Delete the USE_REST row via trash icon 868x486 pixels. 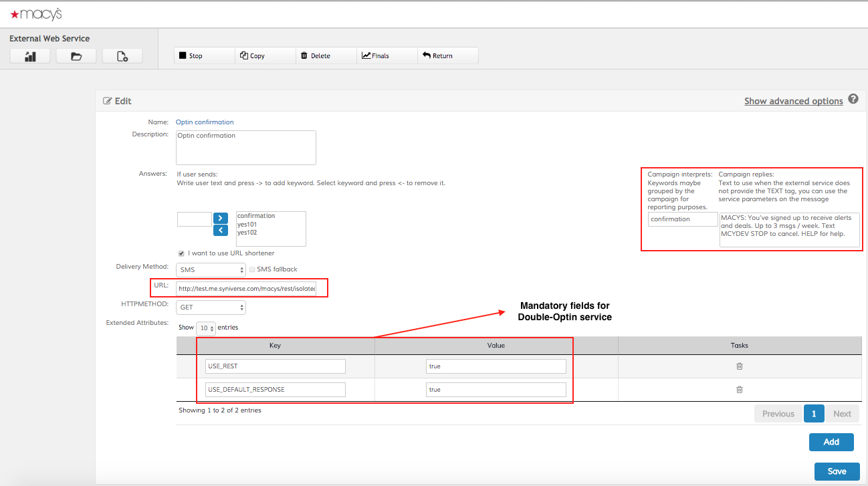tap(740, 366)
